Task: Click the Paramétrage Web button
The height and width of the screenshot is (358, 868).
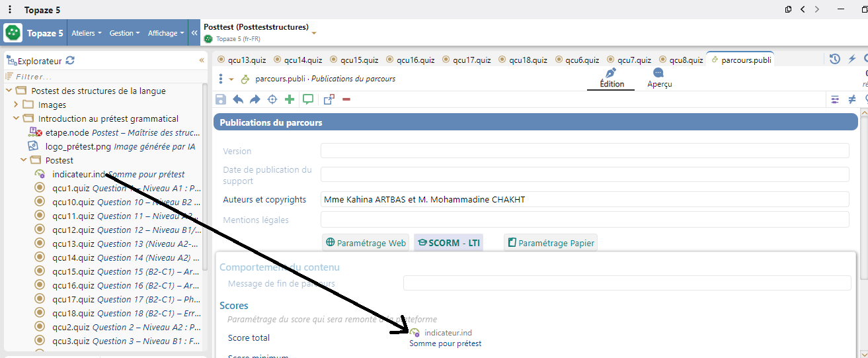Action: click(x=366, y=243)
